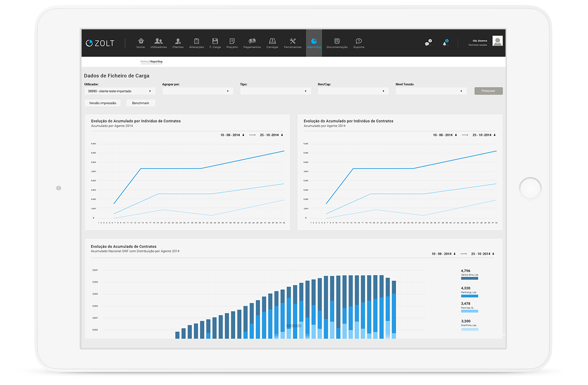The width and height of the screenshot is (588, 385).
Task: Click the 4,796 legend value
Action: click(x=465, y=271)
